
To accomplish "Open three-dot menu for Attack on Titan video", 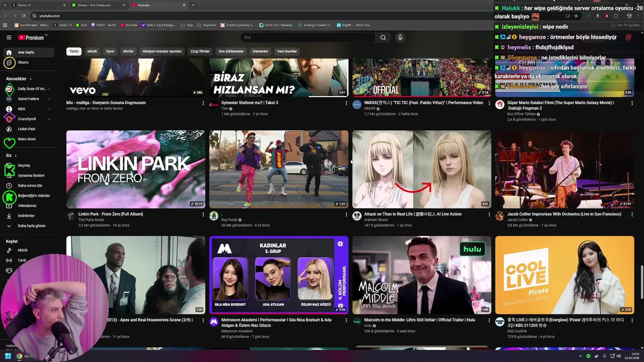I will coord(489,215).
